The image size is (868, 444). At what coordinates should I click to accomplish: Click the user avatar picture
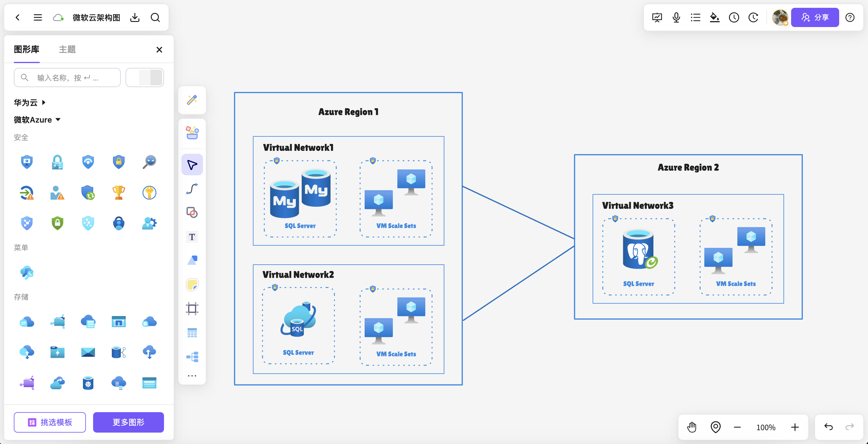(x=780, y=17)
